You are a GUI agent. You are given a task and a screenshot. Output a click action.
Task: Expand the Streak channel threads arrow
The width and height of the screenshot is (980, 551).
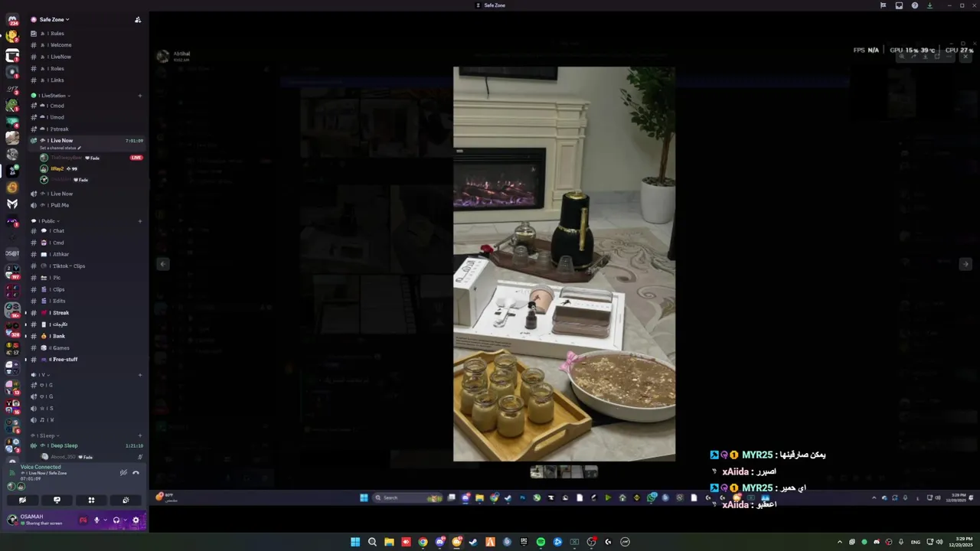pos(25,313)
